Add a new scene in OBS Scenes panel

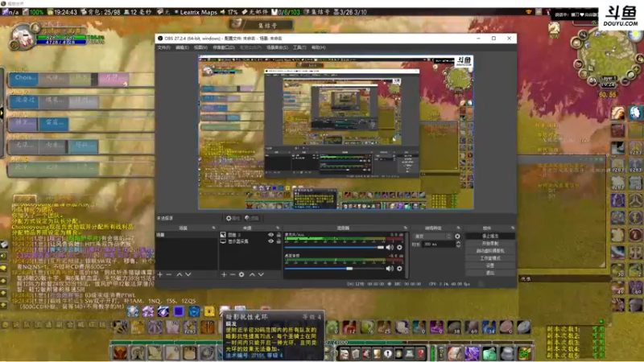(x=160, y=274)
